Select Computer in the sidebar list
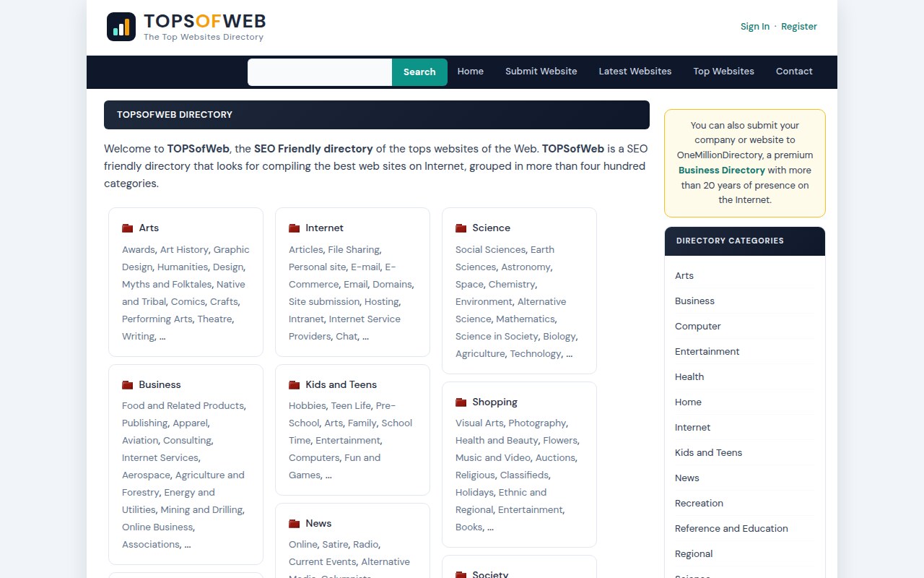Viewport: 924px width, 578px height. click(x=698, y=327)
